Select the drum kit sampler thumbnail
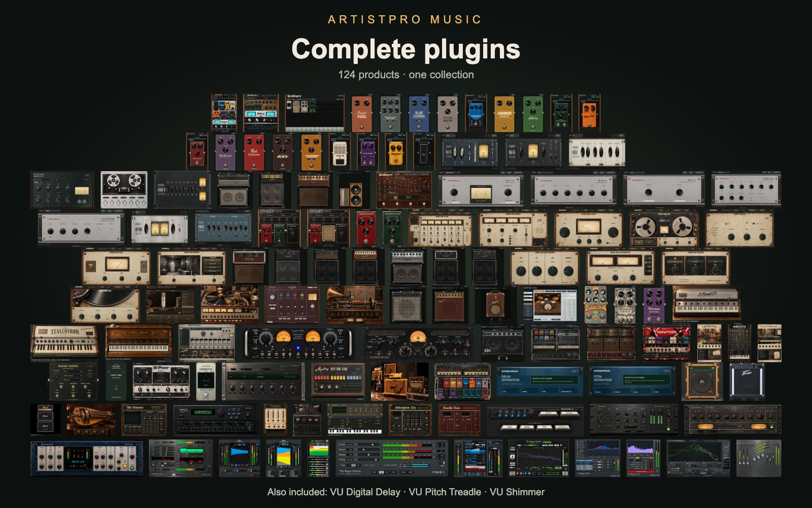812x508 pixels. click(x=550, y=305)
